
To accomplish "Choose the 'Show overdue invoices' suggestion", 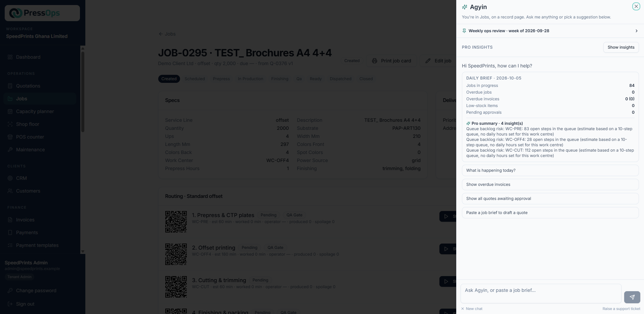I will (550, 185).
